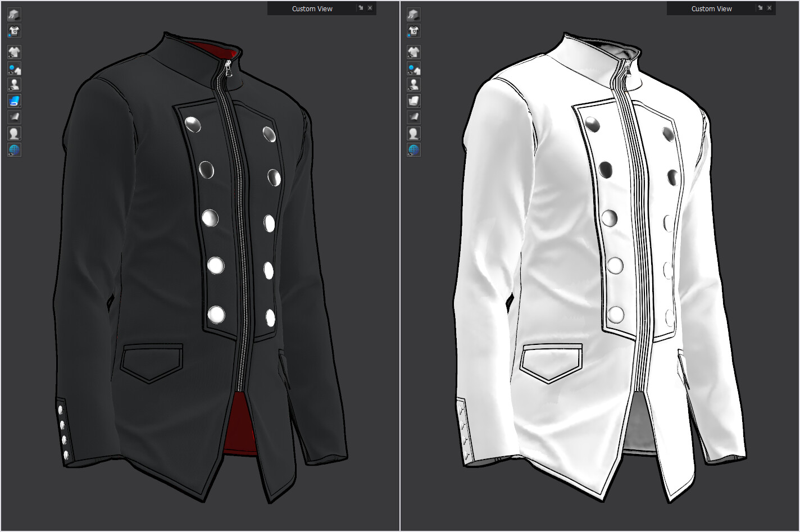
Task: Select the highlighted blue textured surface icon
Action: [14, 101]
